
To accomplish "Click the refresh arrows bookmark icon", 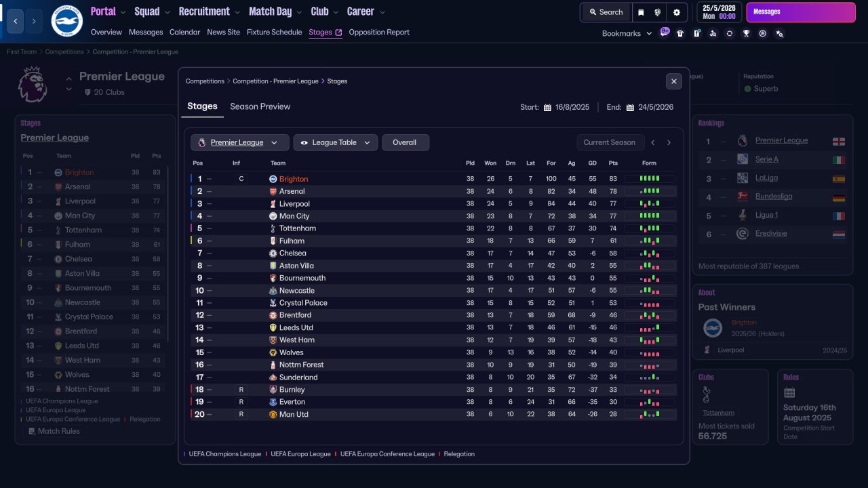I will tap(730, 33).
